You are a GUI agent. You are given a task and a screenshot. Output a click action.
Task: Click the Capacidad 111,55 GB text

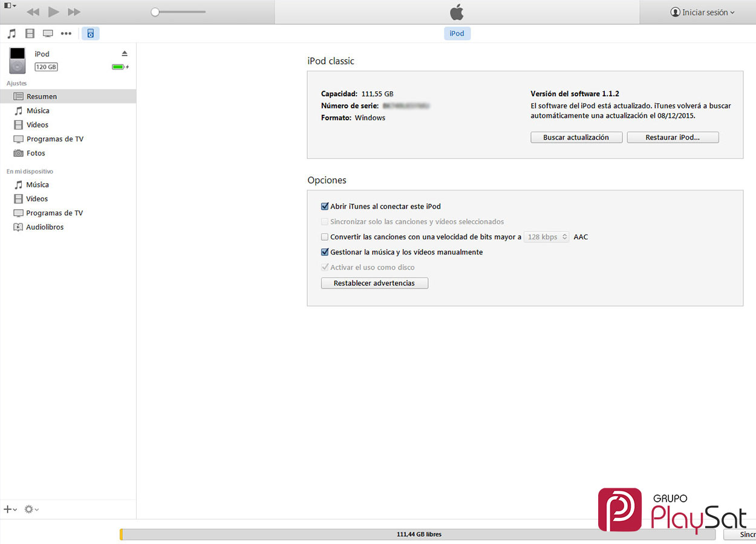(357, 94)
